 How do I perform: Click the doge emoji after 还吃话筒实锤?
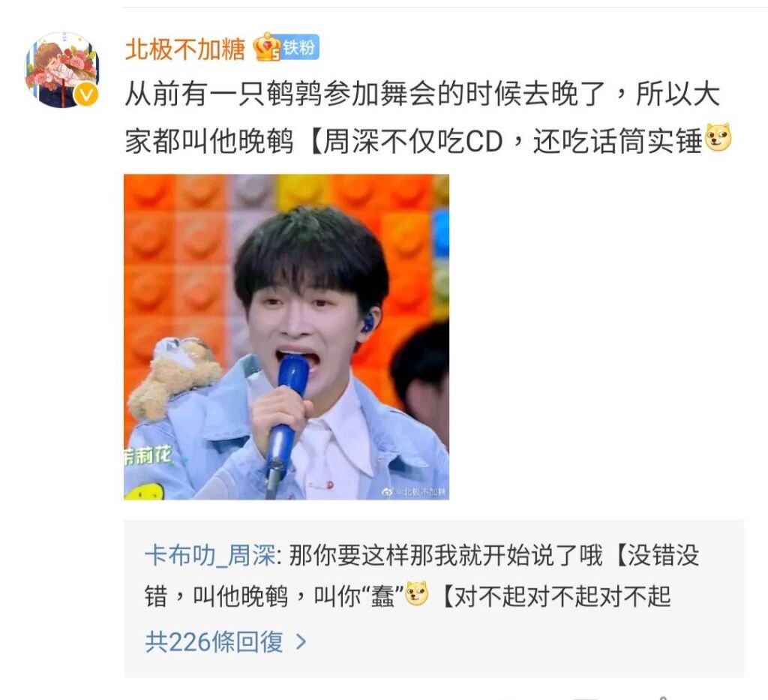[718, 138]
